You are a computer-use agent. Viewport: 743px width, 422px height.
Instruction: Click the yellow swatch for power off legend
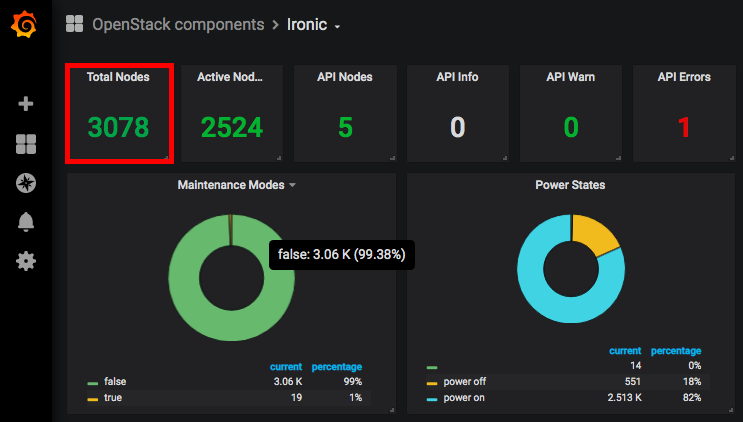point(432,383)
